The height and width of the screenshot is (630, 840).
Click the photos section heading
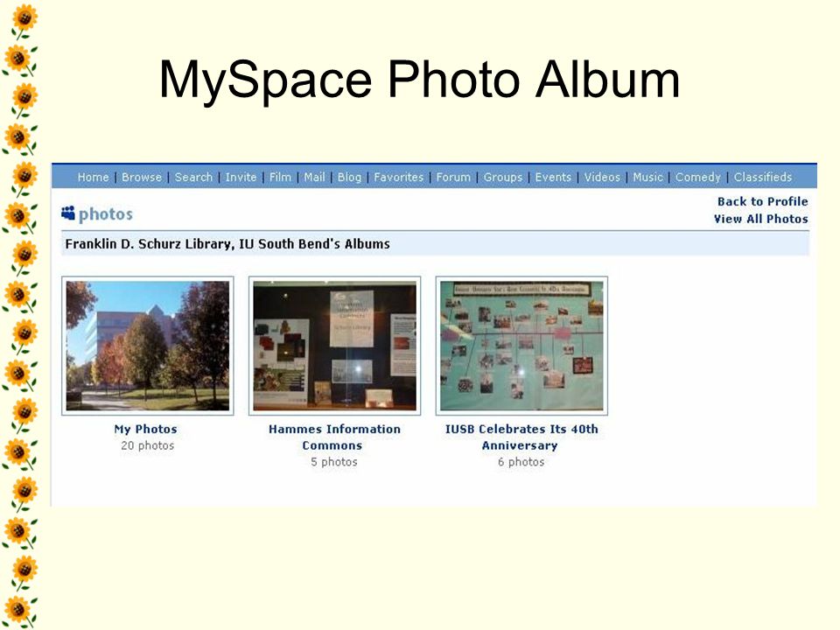click(106, 214)
